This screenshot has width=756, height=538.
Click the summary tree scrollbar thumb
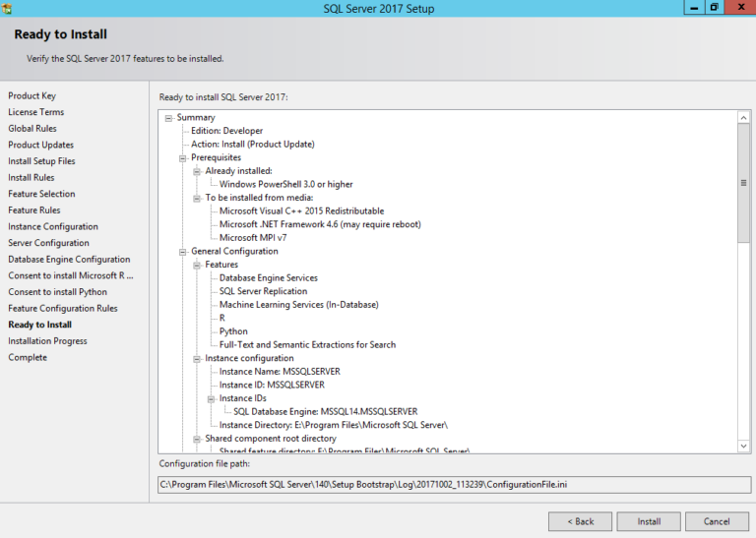click(x=743, y=183)
